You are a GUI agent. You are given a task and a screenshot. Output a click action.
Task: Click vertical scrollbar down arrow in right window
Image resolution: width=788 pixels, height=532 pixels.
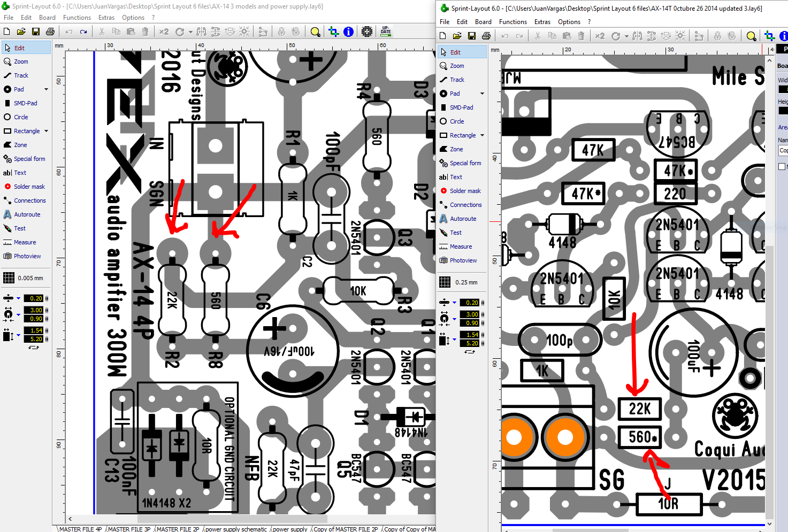point(770,524)
